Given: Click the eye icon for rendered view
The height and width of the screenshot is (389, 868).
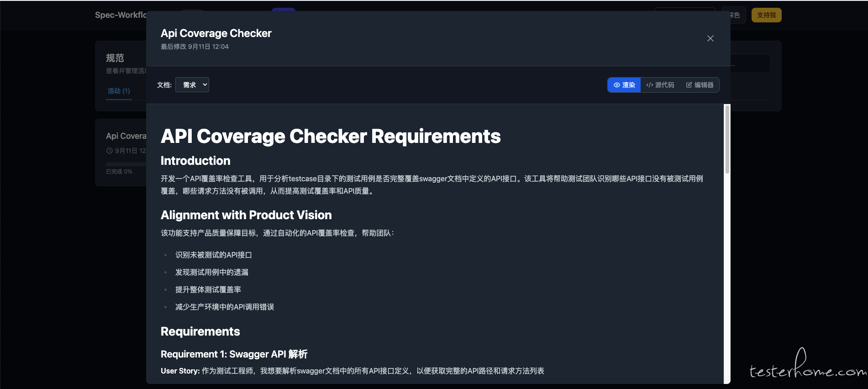Looking at the screenshot, I should coord(616,85).
